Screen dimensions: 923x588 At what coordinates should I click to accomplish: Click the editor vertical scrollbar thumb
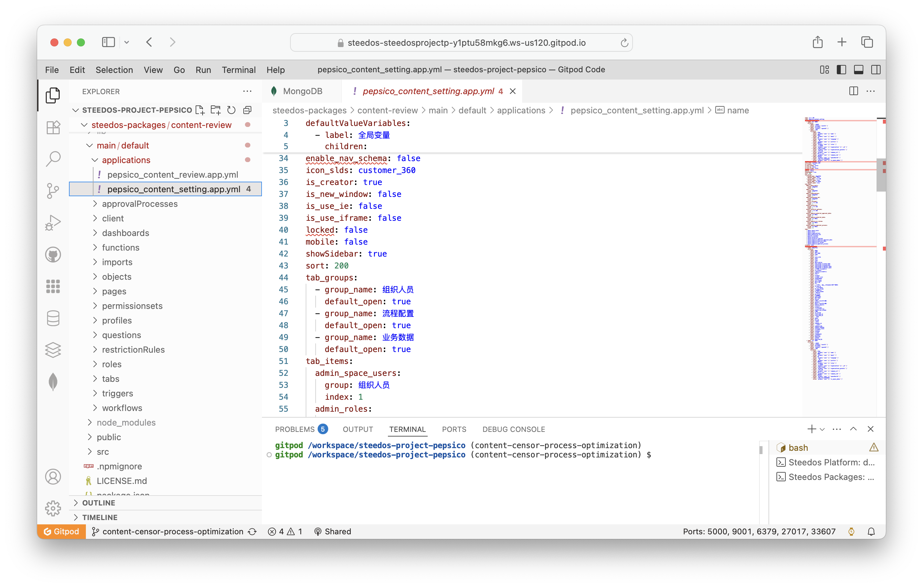(x=881, y=174)
